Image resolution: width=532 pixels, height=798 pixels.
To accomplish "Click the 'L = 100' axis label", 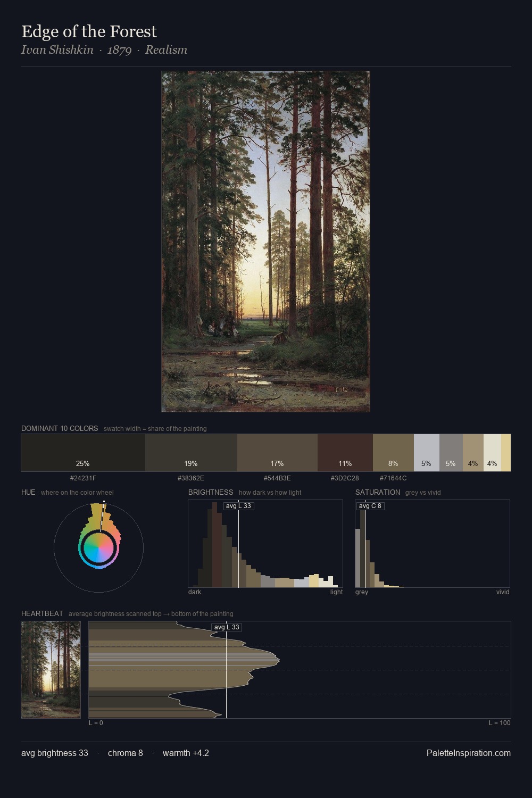I will point(500,723).
